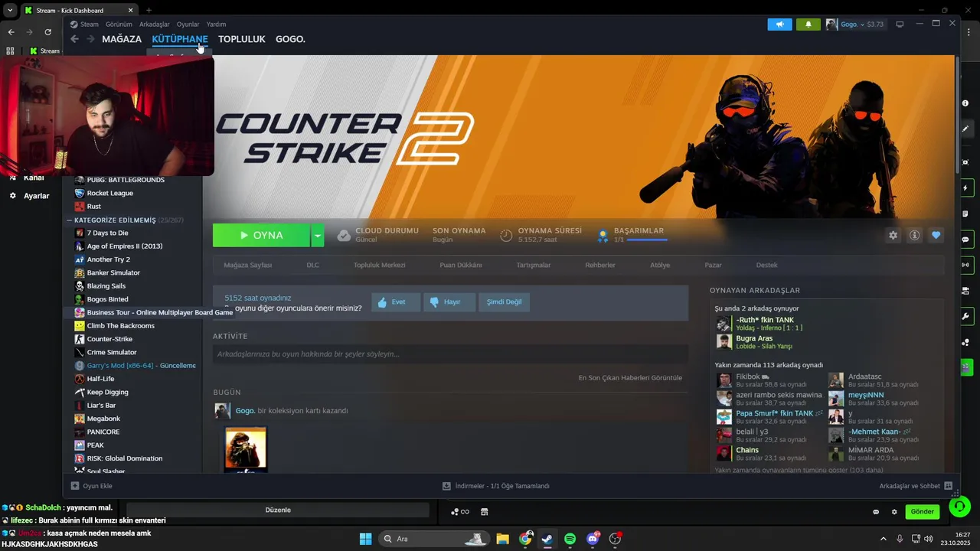Open Atölye workshop link
Image resolution: width=980 pixels, height=551 pixels.
[x=660, y=265]
